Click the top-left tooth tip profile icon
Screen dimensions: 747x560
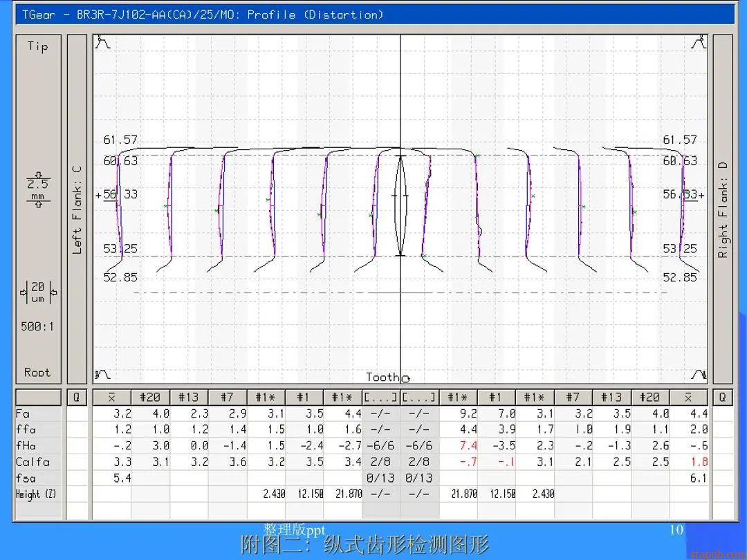click(x=103, y=43)
